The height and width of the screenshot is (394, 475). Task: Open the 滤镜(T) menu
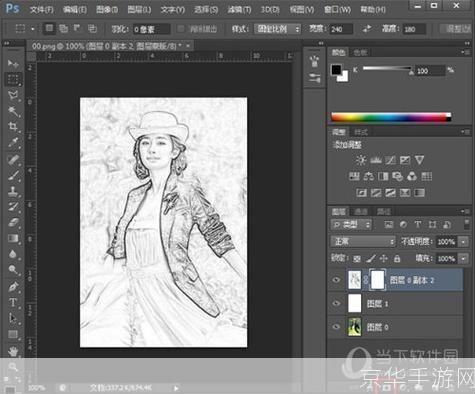point(239,10)
